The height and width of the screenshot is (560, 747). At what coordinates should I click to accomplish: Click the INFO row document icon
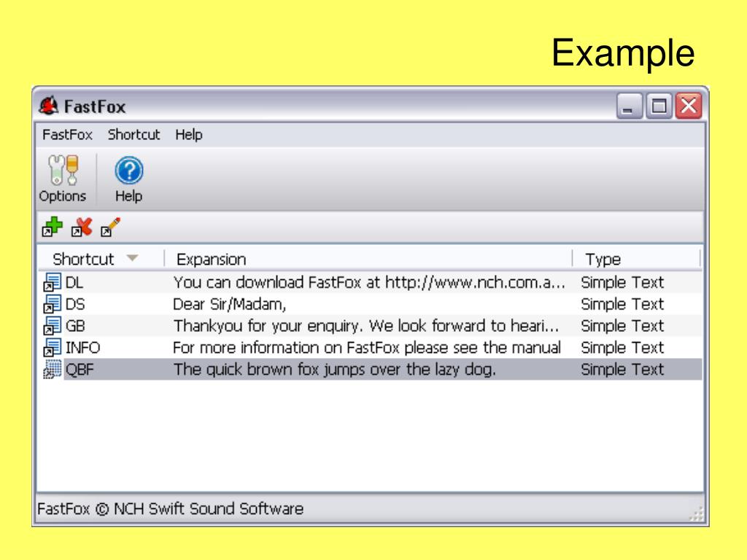tap(52, 348)
